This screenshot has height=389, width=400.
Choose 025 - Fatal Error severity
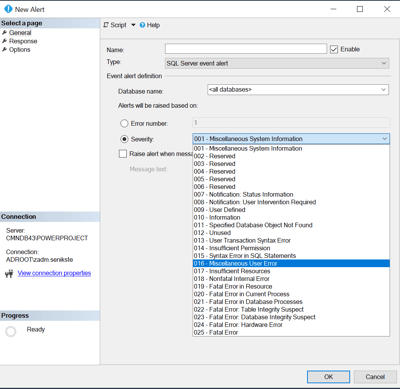point(291,332)
